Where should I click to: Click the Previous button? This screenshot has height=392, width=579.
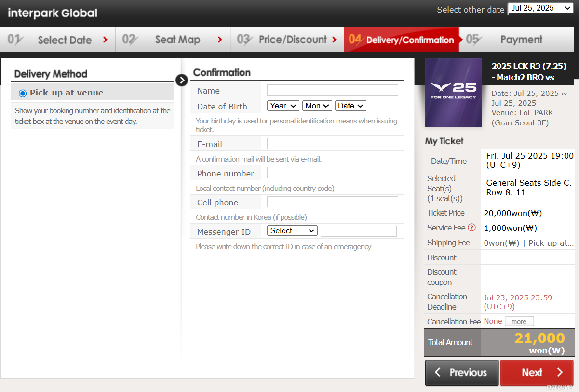point(462,373)
